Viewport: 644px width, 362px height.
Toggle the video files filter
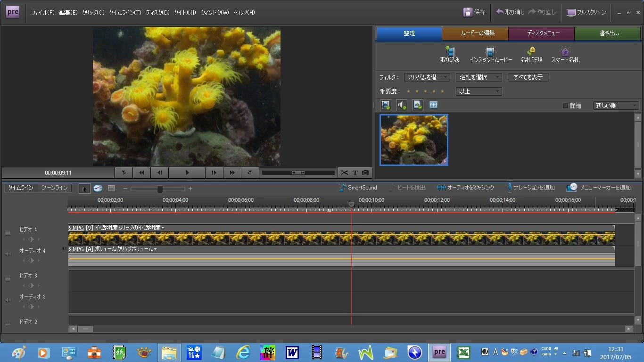386,105
